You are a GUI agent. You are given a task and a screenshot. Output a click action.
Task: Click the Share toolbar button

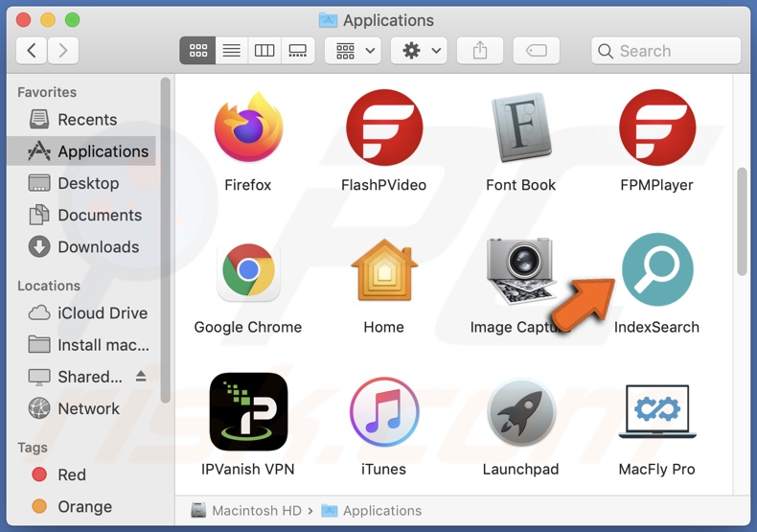click(x=480, y=51)
